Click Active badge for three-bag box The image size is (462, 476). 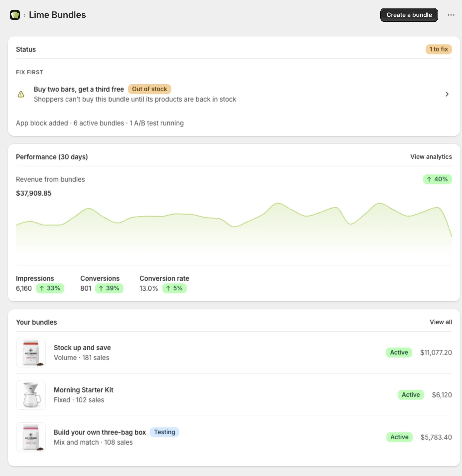pyautogui.click(x=399, y=437)
